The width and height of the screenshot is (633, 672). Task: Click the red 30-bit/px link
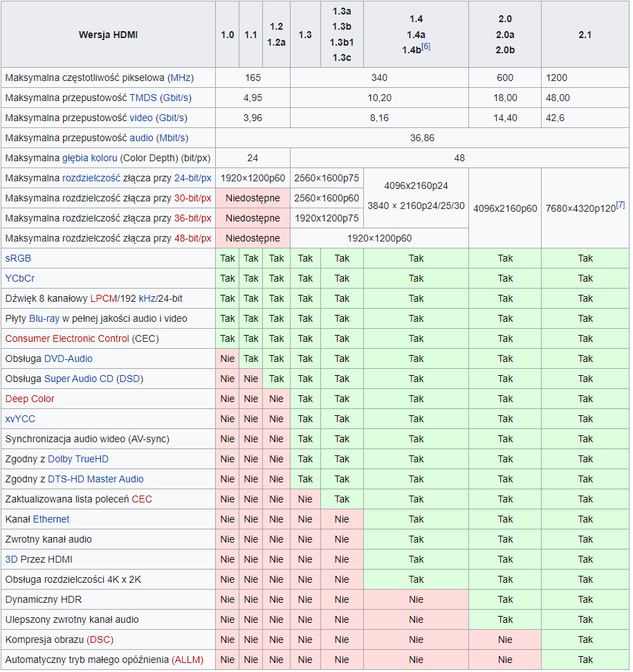(x=193, y=199)
